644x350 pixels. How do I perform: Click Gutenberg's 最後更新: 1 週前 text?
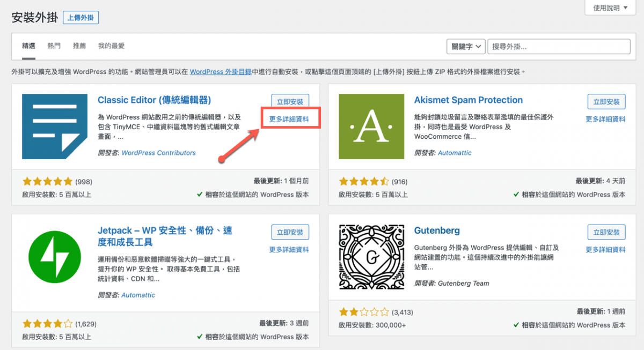coord(601,311)
